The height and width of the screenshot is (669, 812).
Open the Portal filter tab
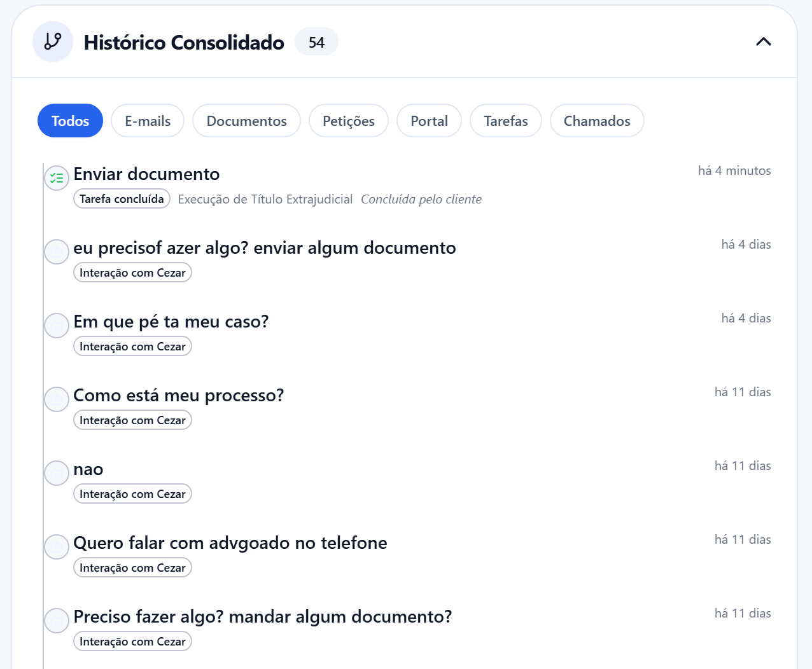(x=429, y=121)
